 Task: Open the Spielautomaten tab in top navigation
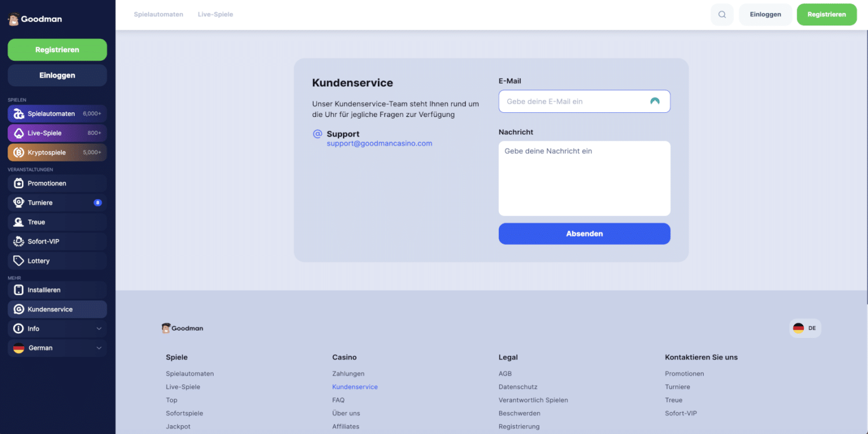point(158,14)
